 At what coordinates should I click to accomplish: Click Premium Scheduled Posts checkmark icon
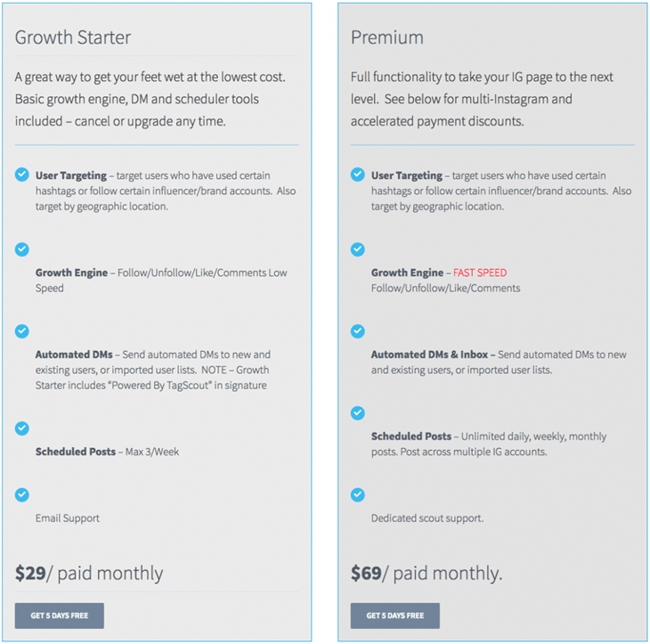tap(358, 412)
